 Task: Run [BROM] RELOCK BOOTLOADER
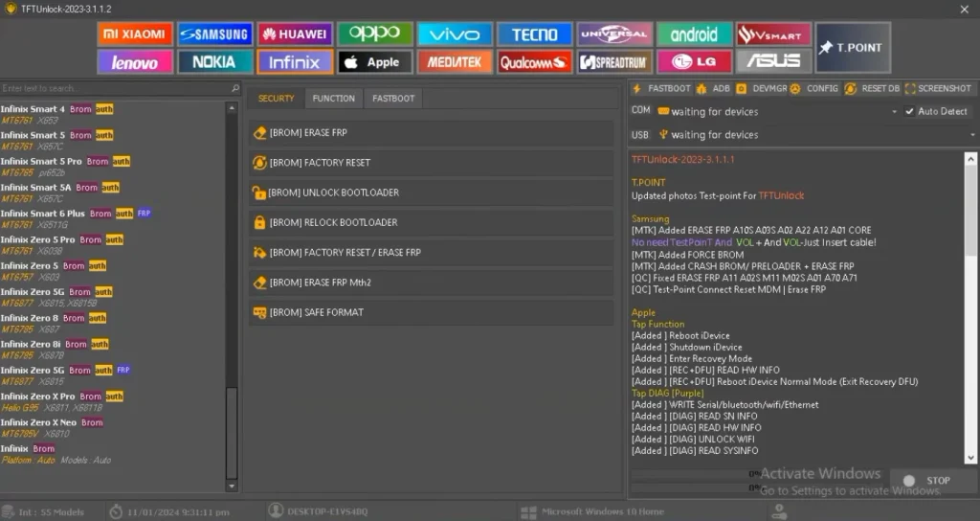click(431, 222)
